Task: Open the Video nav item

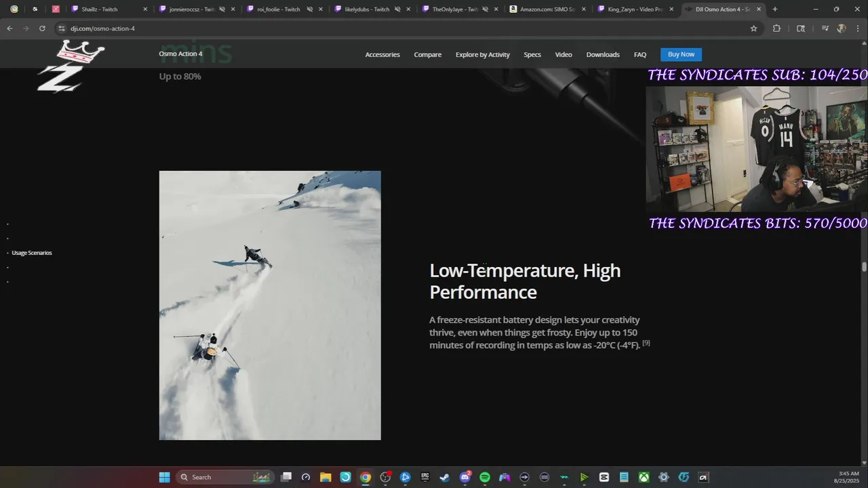Action: (x=564, y=54)
